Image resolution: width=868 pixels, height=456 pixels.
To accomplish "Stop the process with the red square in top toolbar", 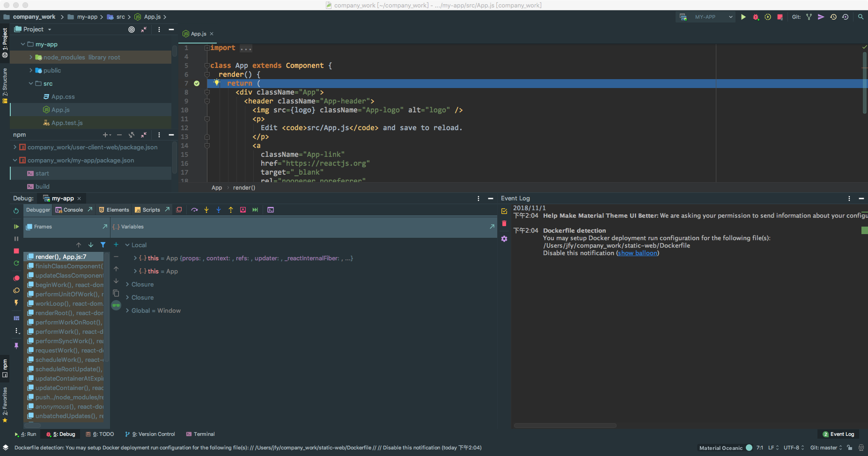I will (780, 17).
